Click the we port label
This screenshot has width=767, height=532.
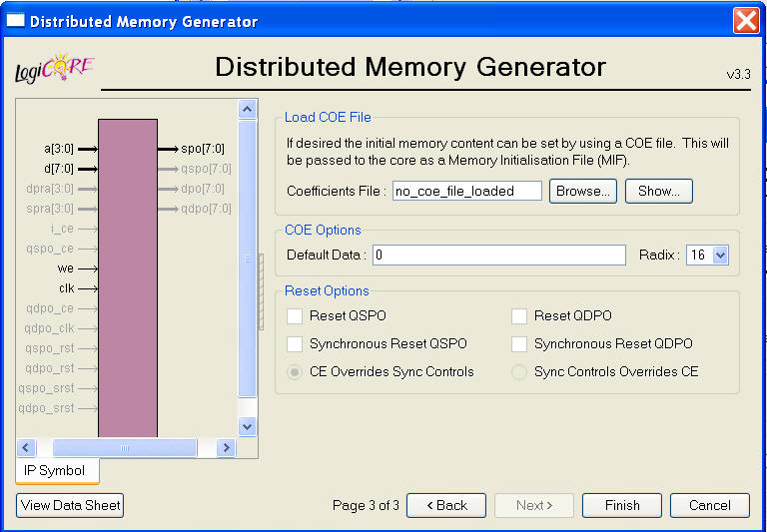pyautogui.click(x=66, y=268)
